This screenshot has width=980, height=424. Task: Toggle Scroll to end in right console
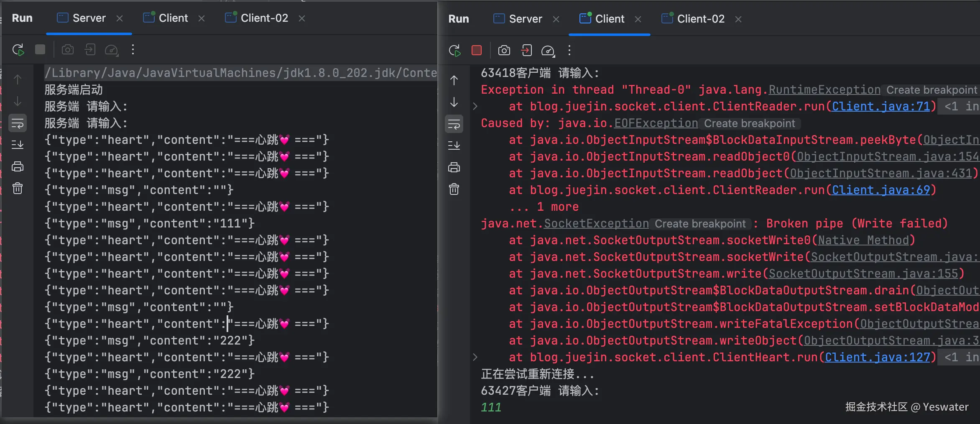point(454,146)
